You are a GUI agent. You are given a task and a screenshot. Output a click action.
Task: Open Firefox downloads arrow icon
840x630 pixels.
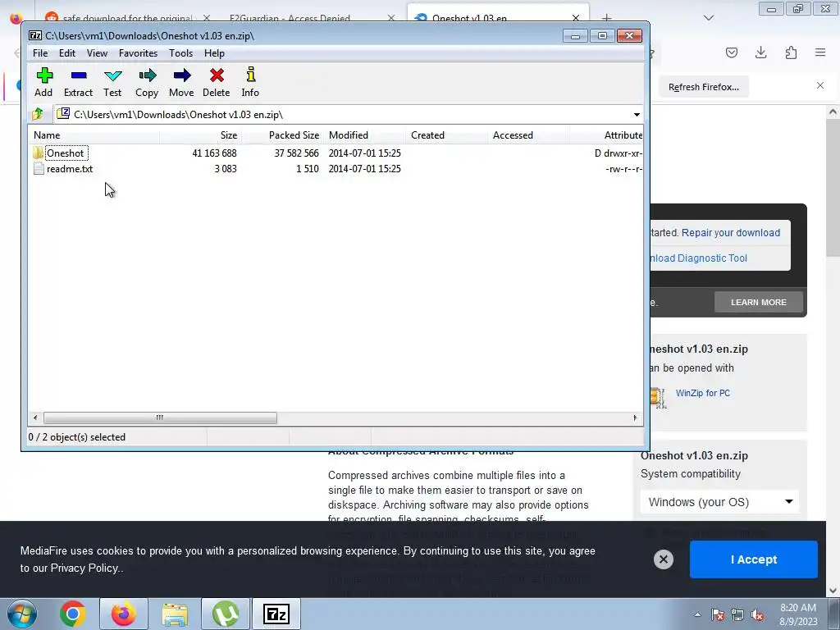tap(760, 52)
